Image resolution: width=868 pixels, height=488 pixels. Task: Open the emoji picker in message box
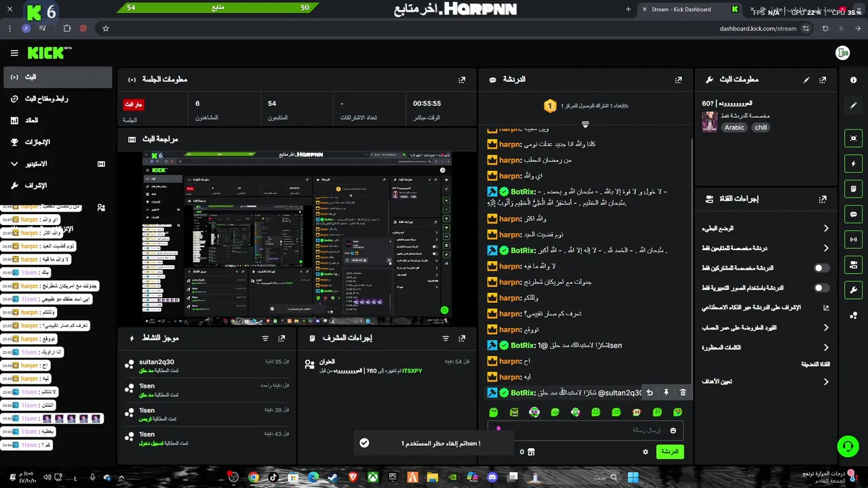673,430
